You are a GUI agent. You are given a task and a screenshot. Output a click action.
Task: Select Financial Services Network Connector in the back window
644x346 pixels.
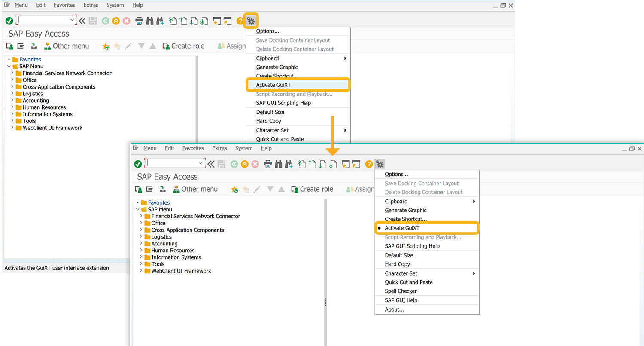[64, 73]
